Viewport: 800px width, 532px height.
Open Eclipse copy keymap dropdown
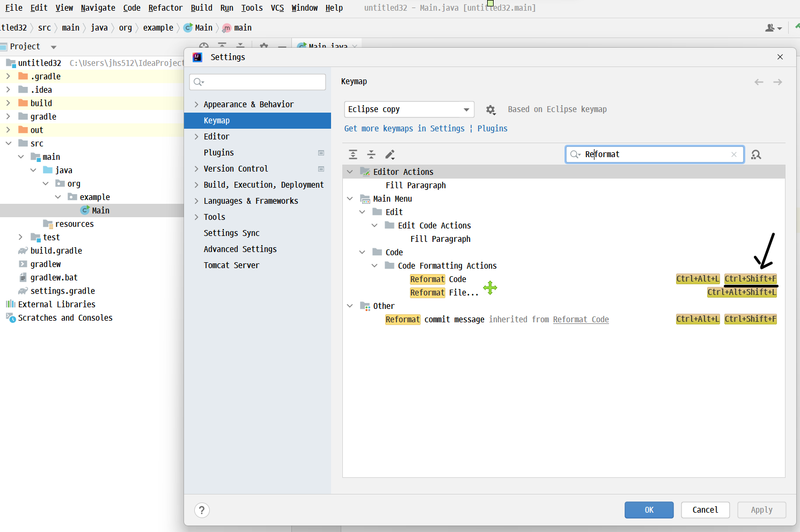[x=409, y=109]
